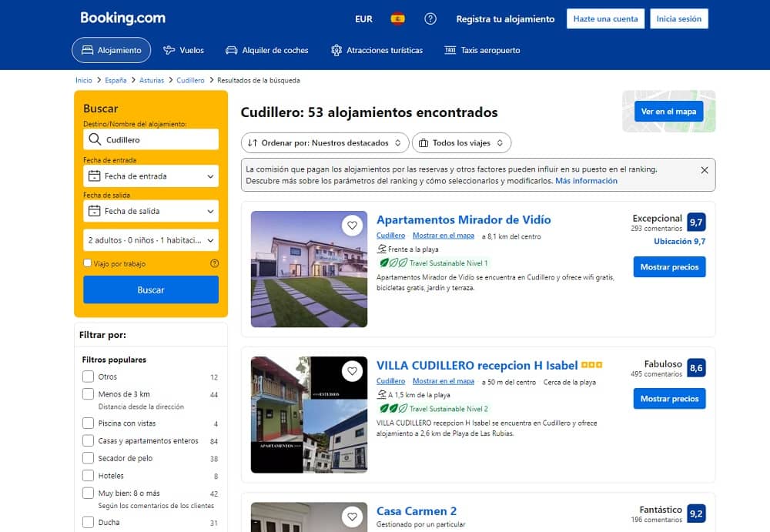Select the Alojamiento tab
This screenshot has height=532, width=770.
click(x=112, y=50)
